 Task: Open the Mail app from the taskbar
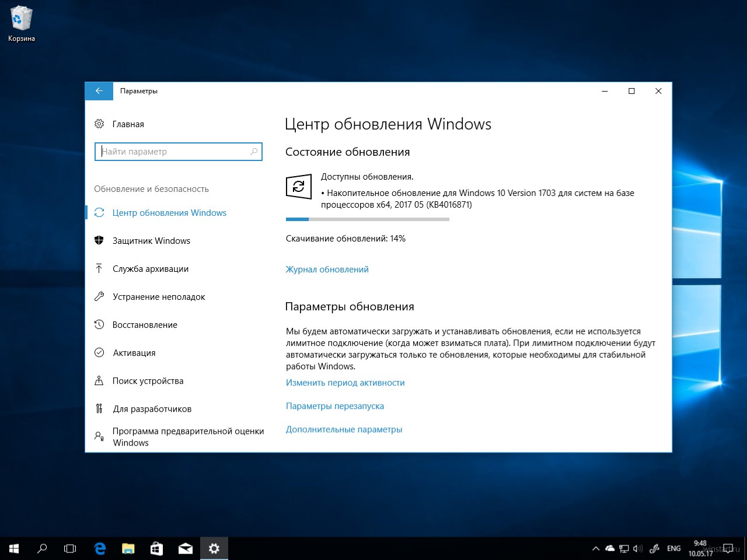point(186,548)
